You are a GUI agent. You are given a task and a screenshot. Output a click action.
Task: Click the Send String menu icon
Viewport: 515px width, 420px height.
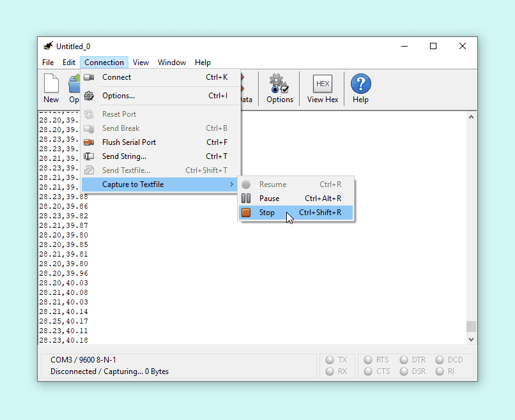coord(89,156)
